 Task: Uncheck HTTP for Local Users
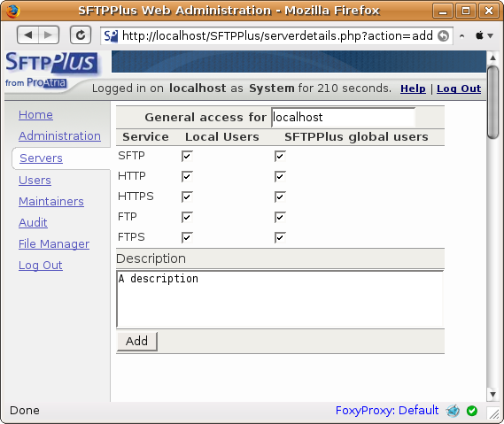[x=187, y=176]
